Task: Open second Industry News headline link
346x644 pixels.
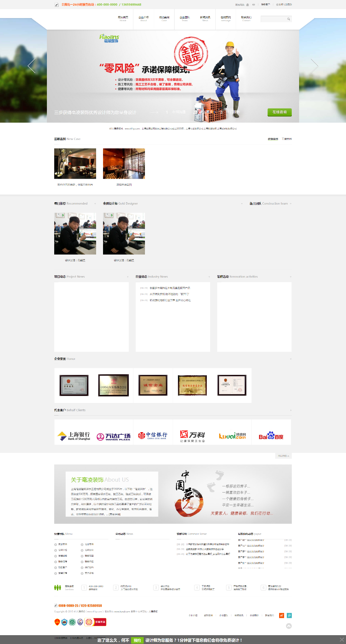Action: tap(169, 294)
